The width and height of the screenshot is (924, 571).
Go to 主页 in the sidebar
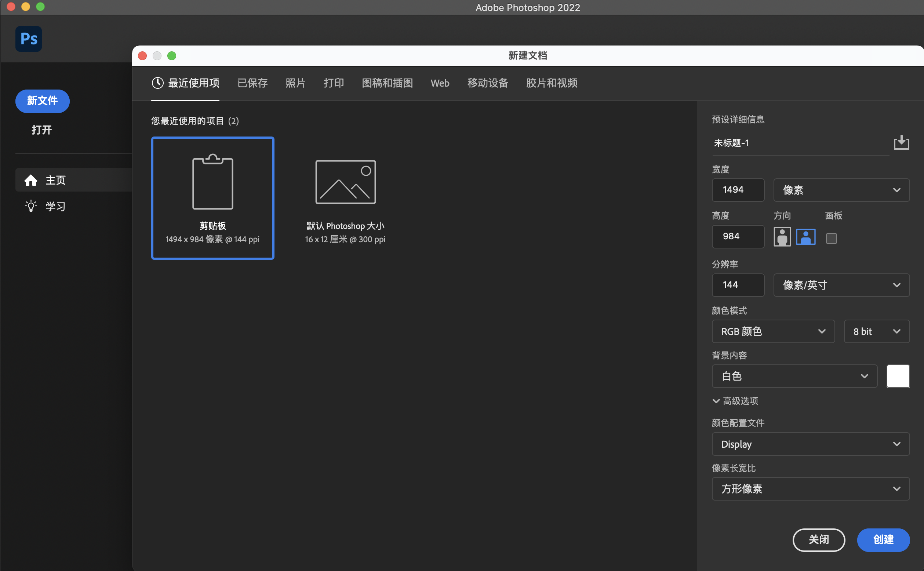[74, 180]
